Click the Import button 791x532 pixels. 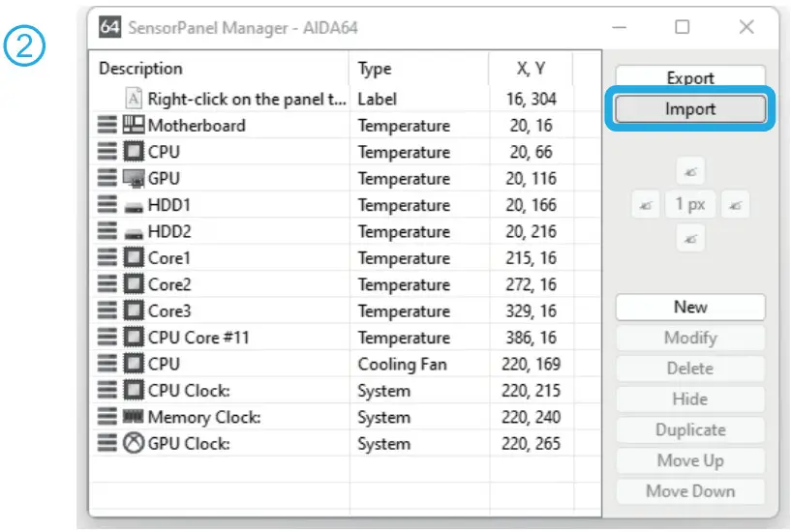(689, 109)
